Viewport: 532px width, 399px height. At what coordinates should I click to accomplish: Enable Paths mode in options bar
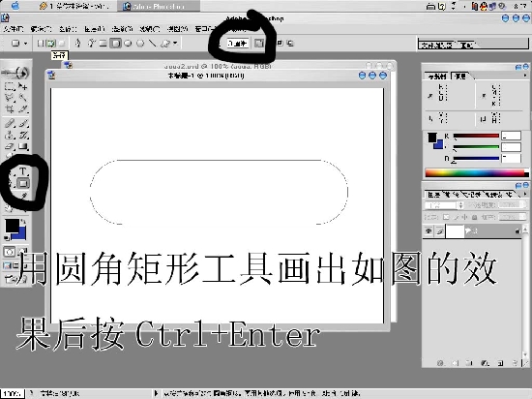[51, 44]
